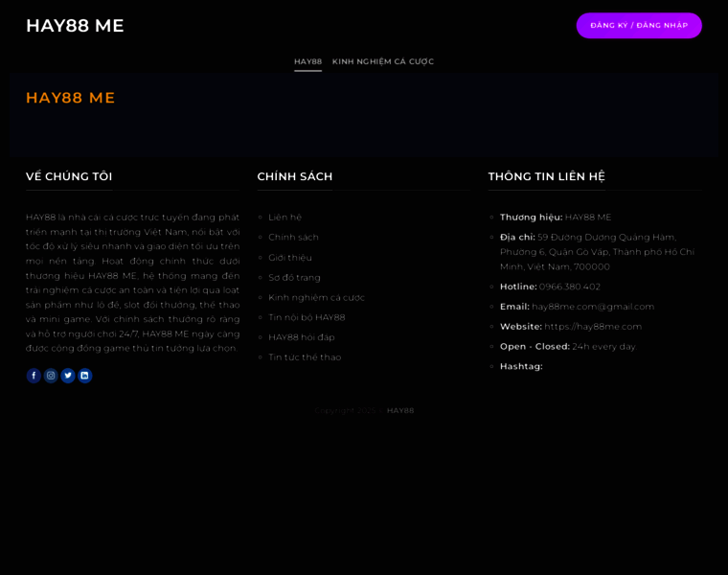728x575 pixels.
Task: Select the HAY88 navigation tab
Action: point(307,61)
